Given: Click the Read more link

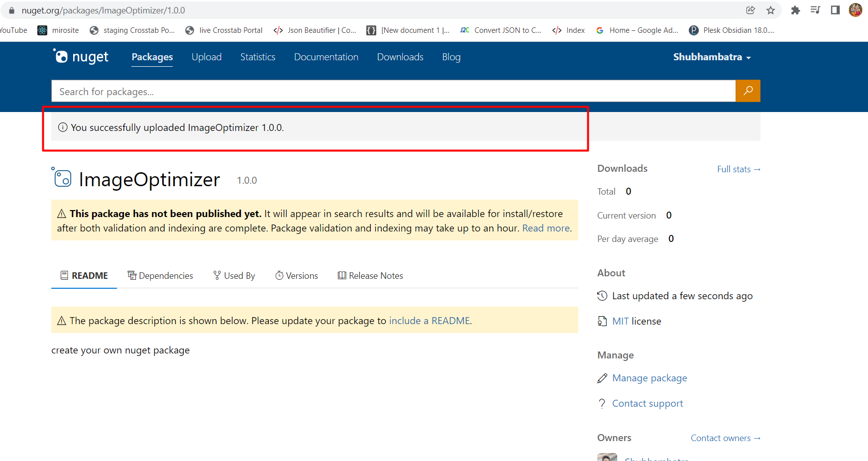Looking at the screenshot, I should 546,228.
